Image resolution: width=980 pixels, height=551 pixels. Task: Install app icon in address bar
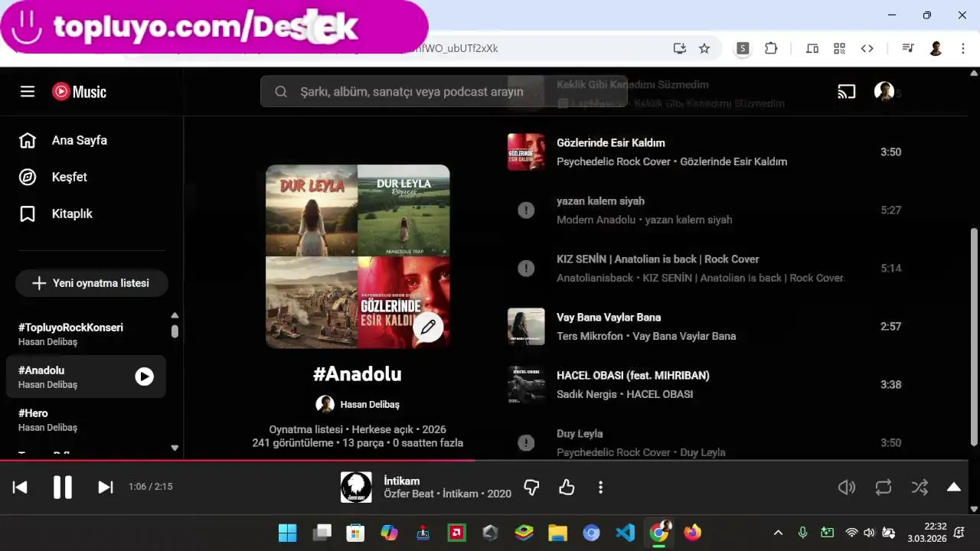679,48
